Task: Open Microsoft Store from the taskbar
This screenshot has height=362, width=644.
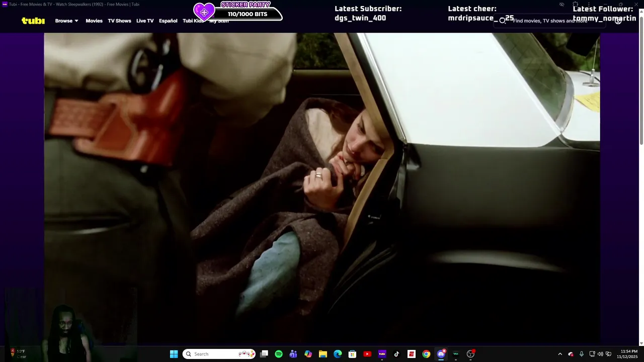Action: pyautogui.click(x=352, y=354)
